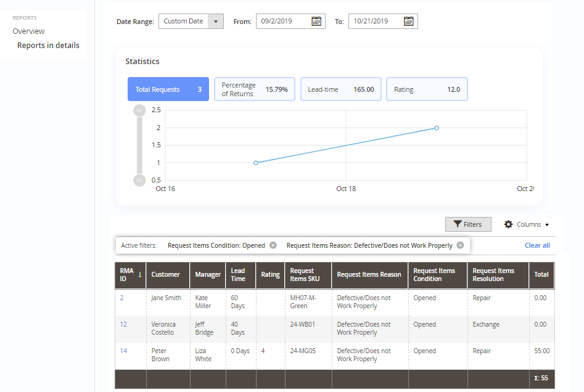Switch to the Total Requests statistics tab
This screenshot has height=392, width=584.
tap(168, 89)
